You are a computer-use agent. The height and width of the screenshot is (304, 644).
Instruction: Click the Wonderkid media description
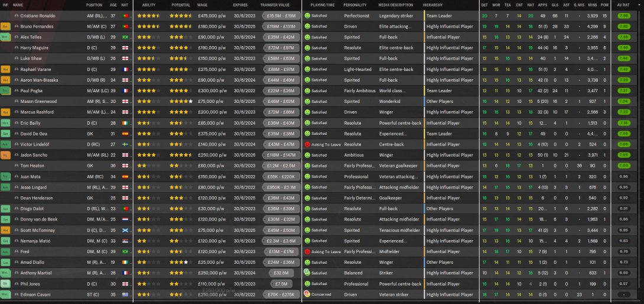[389, 101]
